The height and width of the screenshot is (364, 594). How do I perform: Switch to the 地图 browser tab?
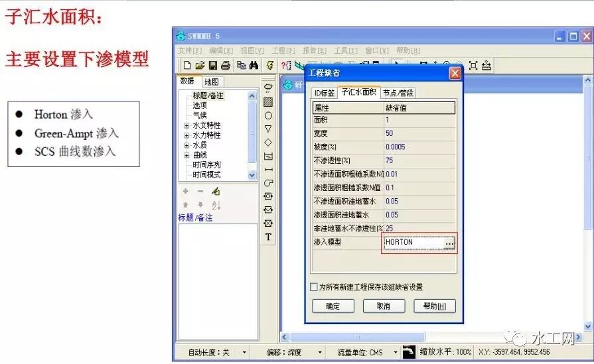(212, 82)
